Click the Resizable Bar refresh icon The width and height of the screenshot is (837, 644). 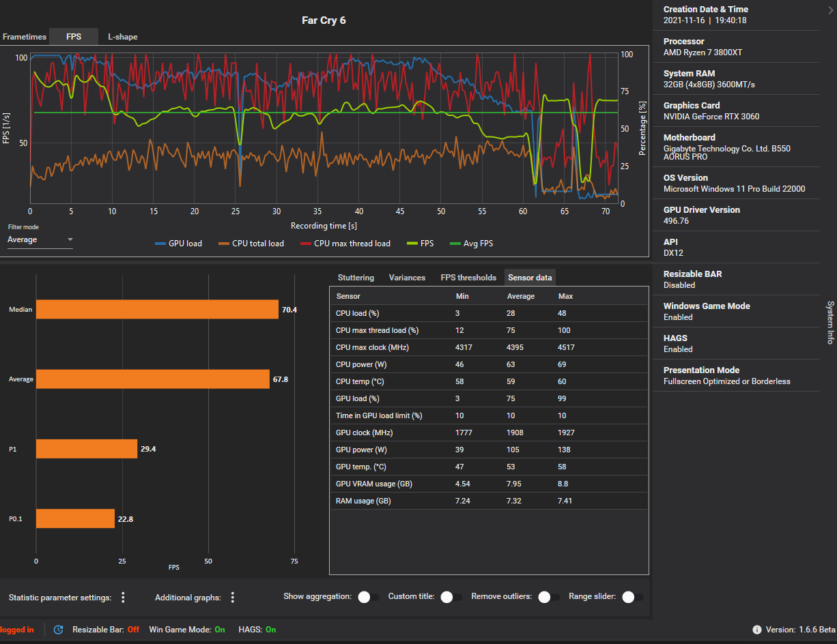(x=59, y=630)
